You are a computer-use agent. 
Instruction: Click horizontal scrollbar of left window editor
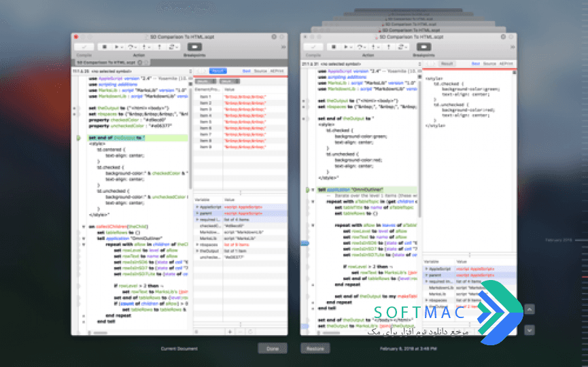(101, 332)
